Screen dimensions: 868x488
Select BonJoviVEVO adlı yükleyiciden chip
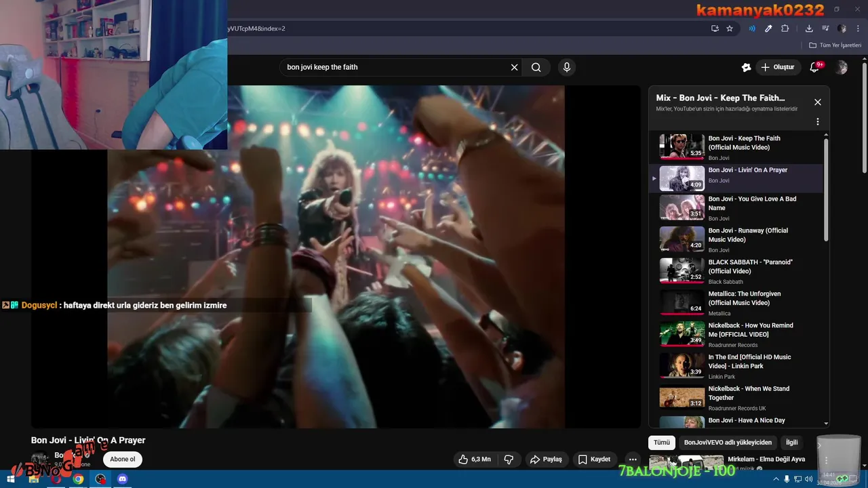click(728, 443)
